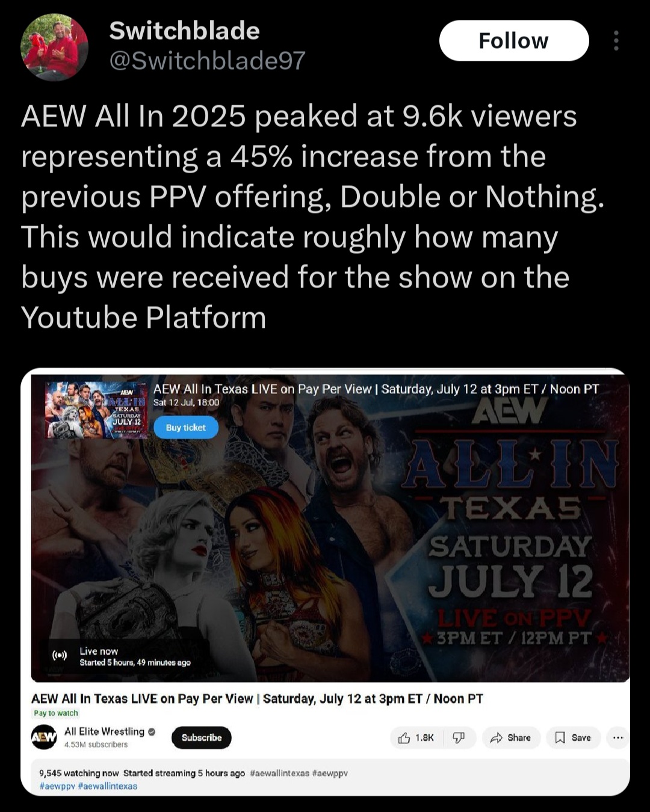Screen dimensions: 650x812
Task: Open the tweet's three-dot options menu
Action: pos(616,41)
